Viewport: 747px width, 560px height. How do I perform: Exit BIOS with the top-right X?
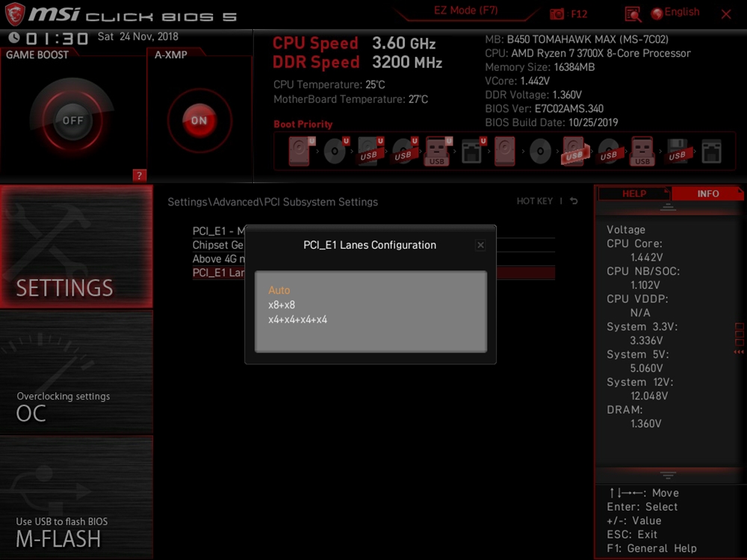[726, 14]
